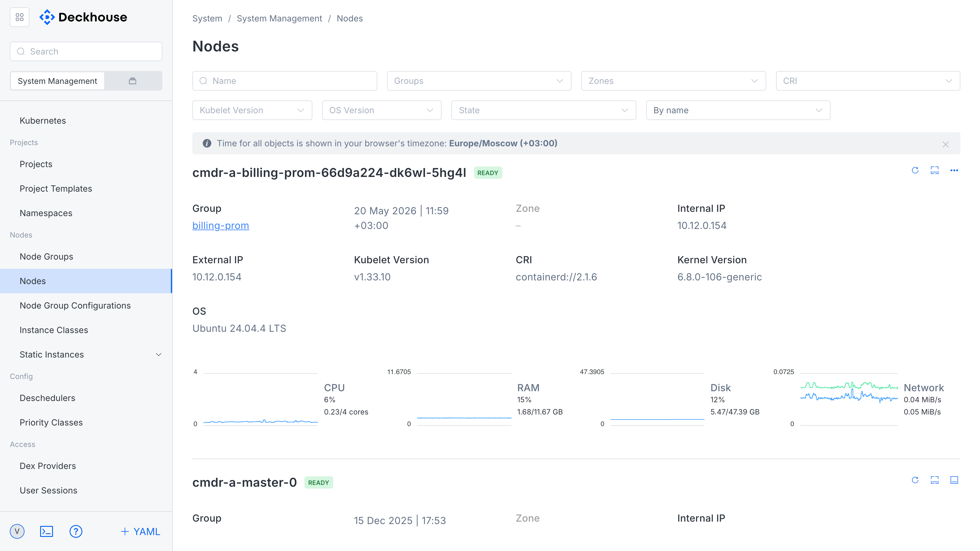The height and width of the screenshot is (551, 980).
Task: Expand Static Instances chevron
Action: point(159,354)
